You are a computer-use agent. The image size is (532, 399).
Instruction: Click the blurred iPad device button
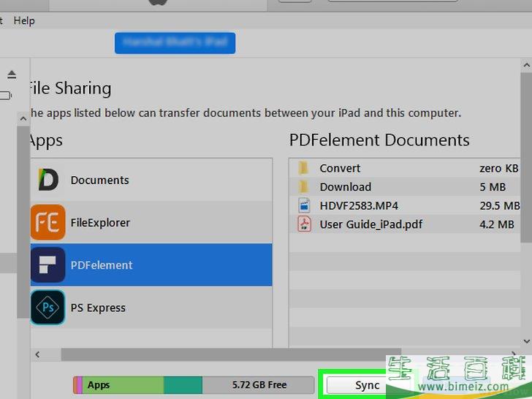point(175,42)
